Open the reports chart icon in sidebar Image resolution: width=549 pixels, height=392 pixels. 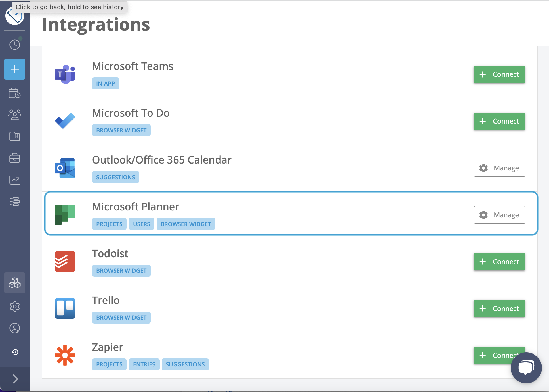coord(15,180)
